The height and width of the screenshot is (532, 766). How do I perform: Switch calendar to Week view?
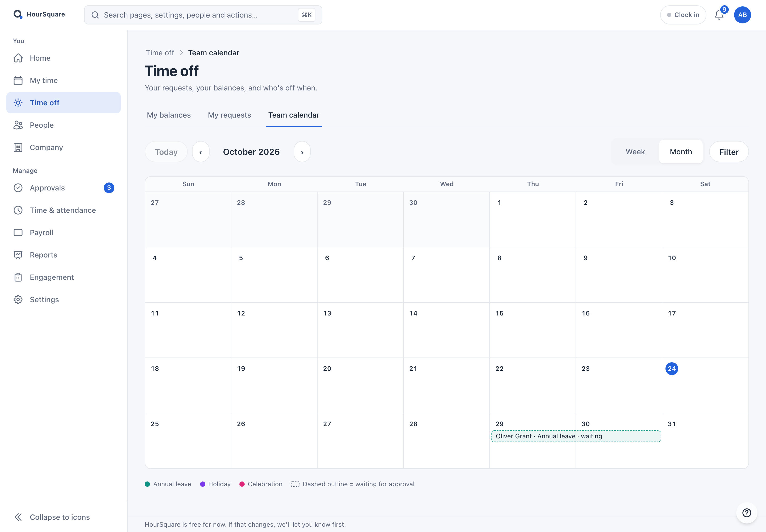(x=635, y=152)
